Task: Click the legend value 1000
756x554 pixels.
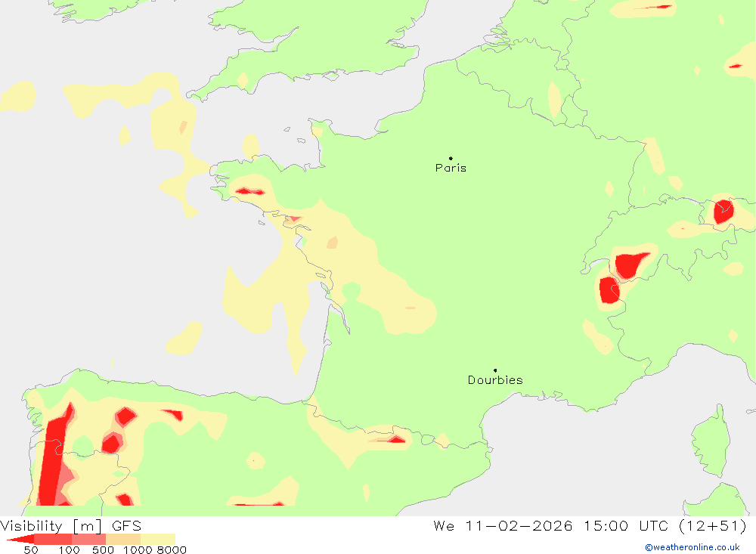Action: (x=138, y=549)
